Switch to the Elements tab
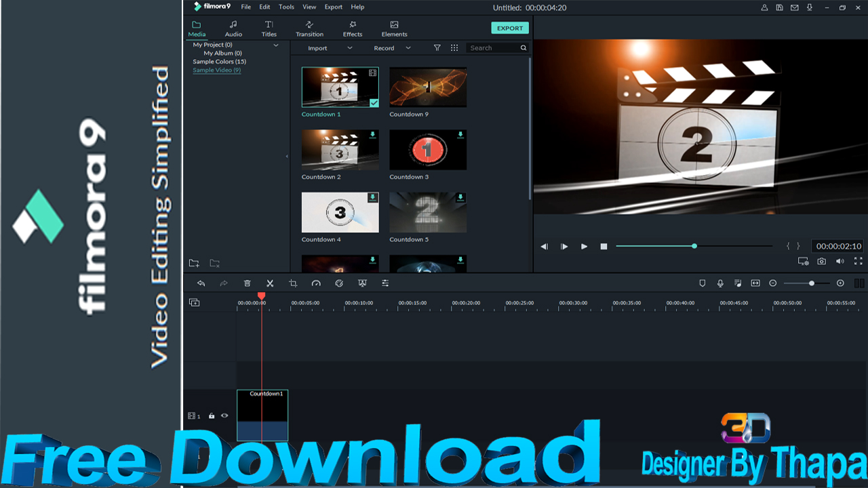868x488 pixels. 394,29
